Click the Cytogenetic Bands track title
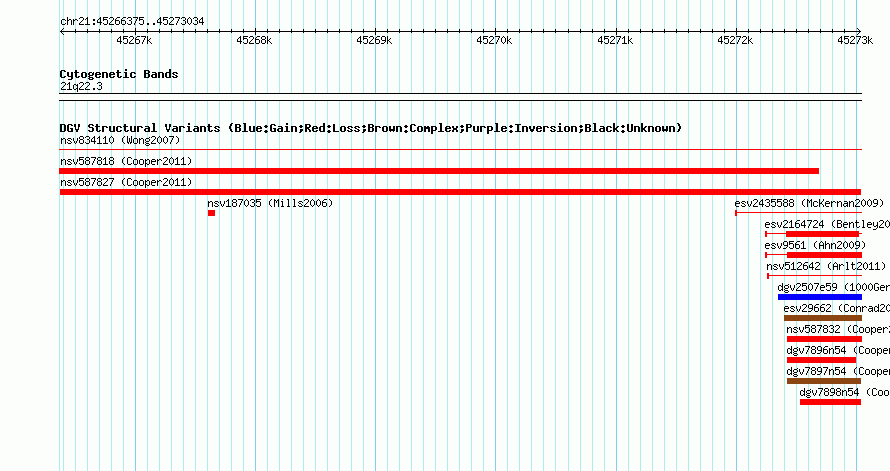The height and width of the screenshot is (471, 890). click(x=119, y=74)
